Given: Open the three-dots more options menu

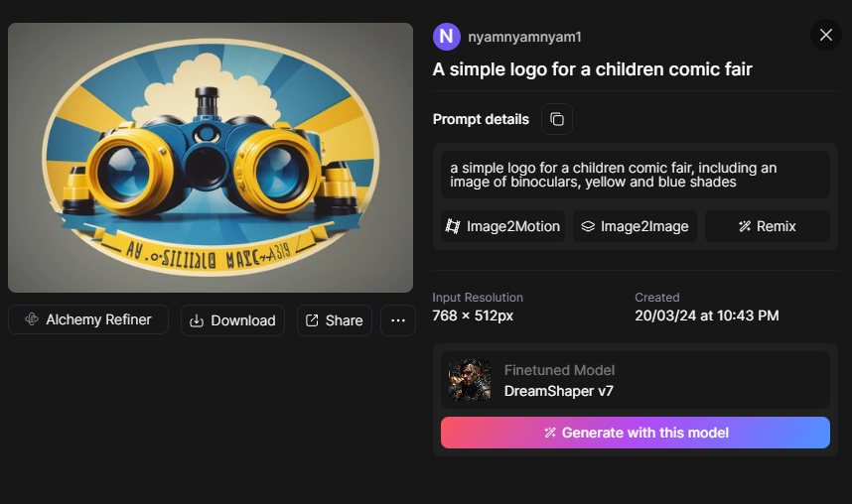Looking at the screenshot, I should 398,320.
